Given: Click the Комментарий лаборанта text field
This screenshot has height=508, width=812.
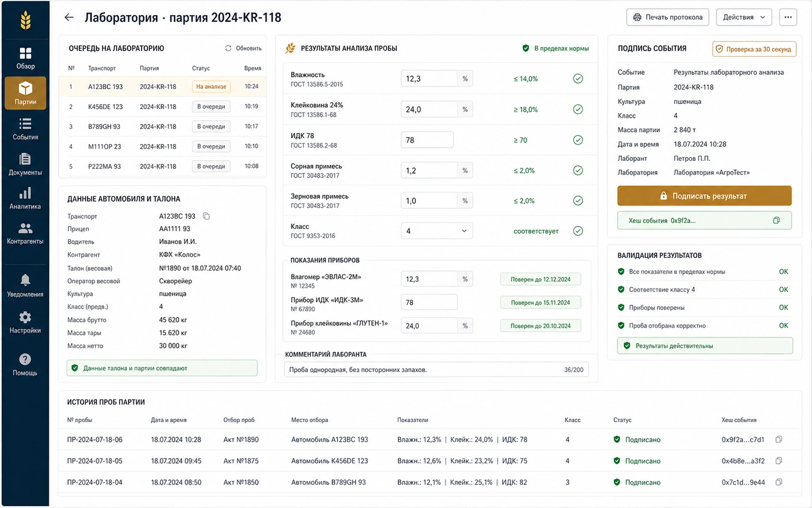Looking at the screenshot, I should click(x=436, y=370).
